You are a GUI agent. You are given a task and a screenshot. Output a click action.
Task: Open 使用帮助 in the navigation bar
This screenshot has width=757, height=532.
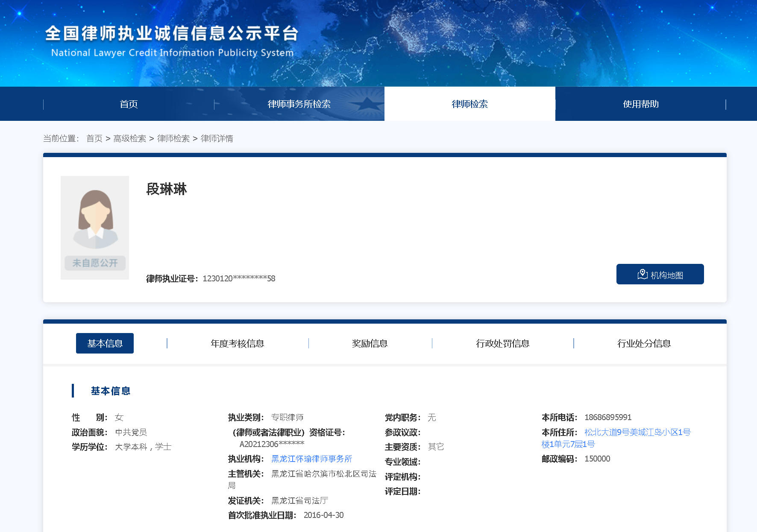click(641, 104)
